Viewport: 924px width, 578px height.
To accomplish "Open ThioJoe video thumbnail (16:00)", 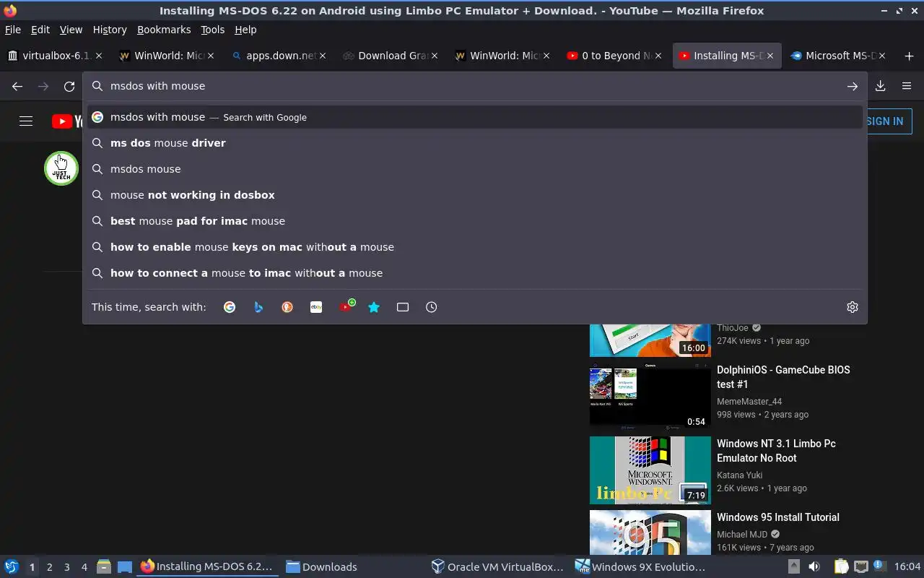I will [650, 340].
